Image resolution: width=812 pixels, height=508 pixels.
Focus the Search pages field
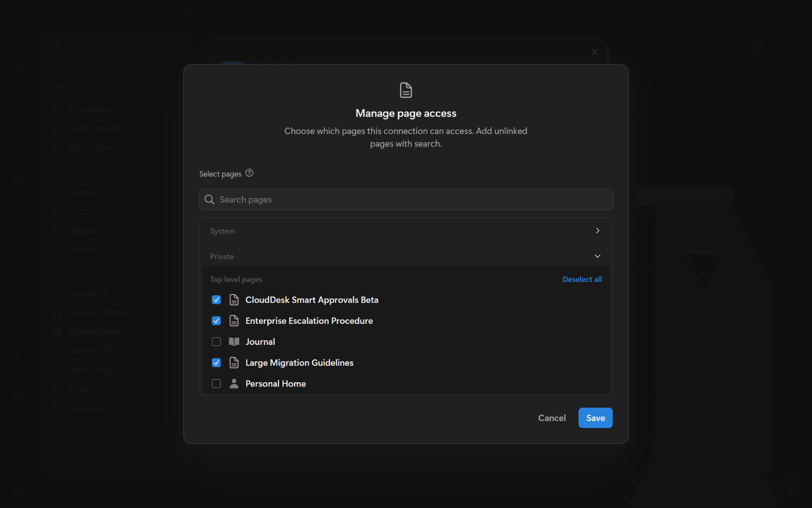(406, 199)
